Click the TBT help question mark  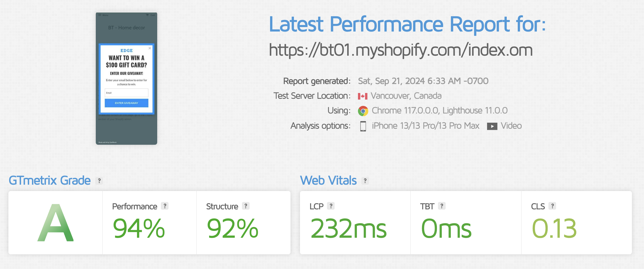pyautogui.click(x=442, y=206)
